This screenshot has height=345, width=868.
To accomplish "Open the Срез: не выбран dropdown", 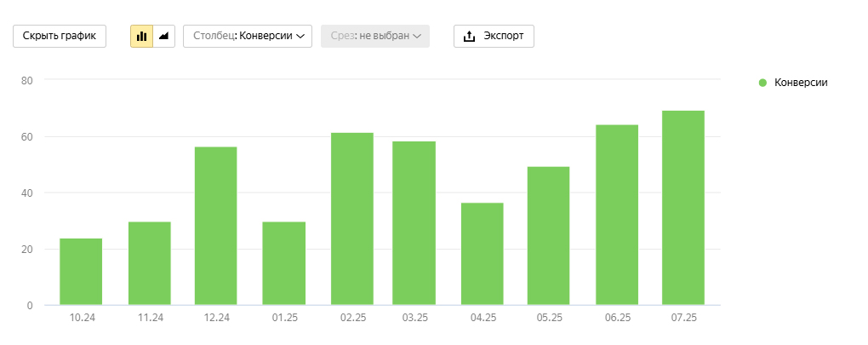I will coord(374,37).
